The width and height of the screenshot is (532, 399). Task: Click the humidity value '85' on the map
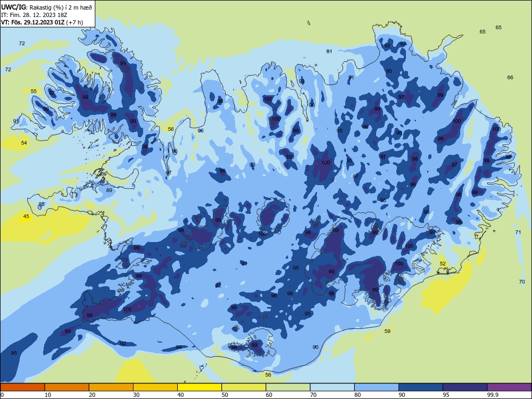[41, 204]
